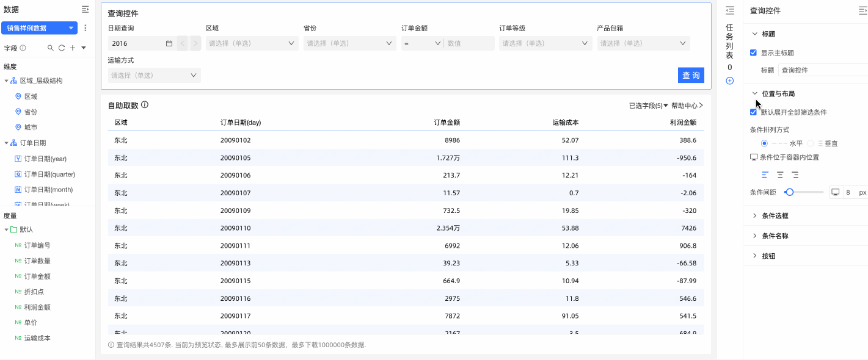Image resolution: width=868 pixels, height=360 pixels.
Task: Toggle the 显示主标题 checkbox
Action: (754, 53)
